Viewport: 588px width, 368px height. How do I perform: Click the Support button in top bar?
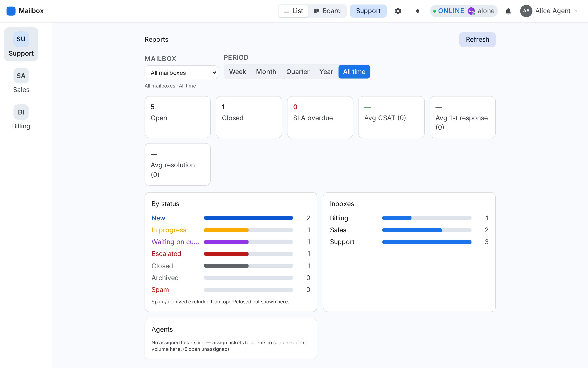pos(368,11)
